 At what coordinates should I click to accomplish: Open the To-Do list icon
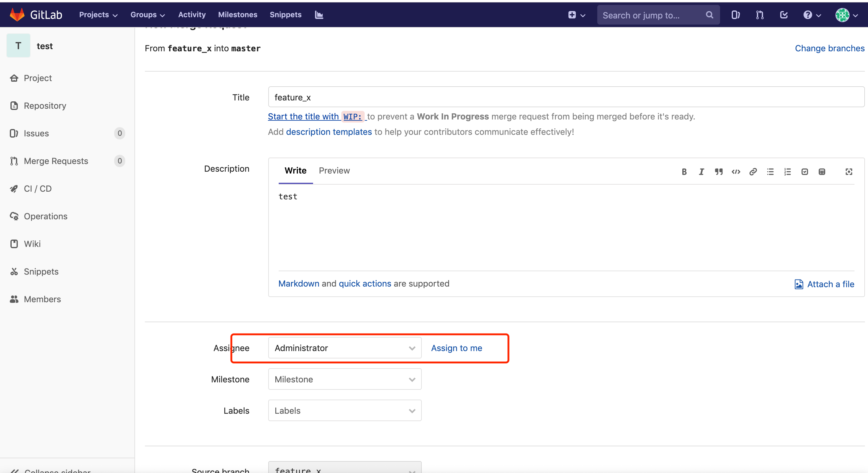pos(784,15)
